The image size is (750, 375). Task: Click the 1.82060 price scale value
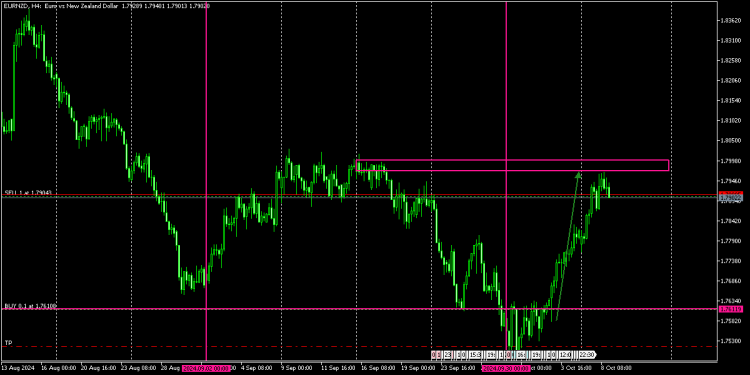click(x=731, y=81)
